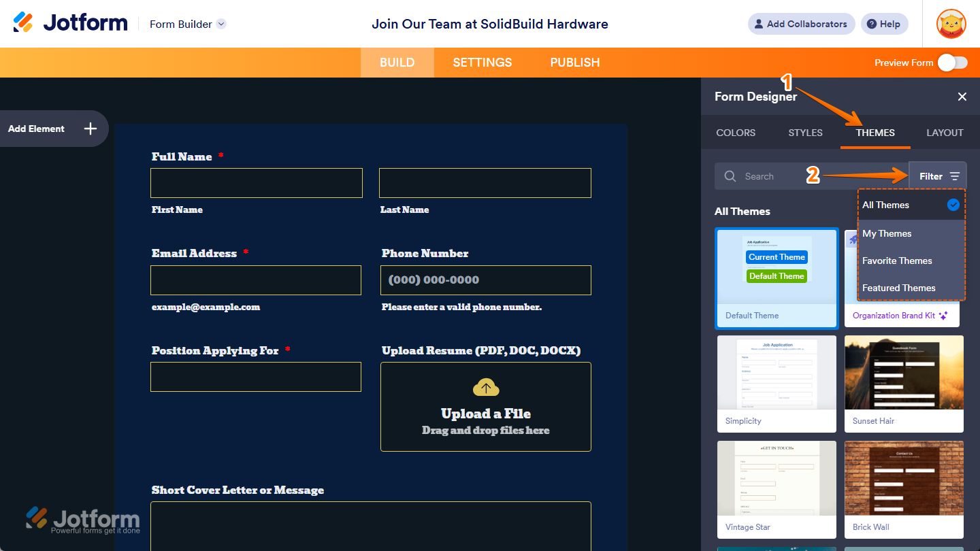Close the Form Designer panel
Screen dimensions: 980x551
(x=962, y=97)
